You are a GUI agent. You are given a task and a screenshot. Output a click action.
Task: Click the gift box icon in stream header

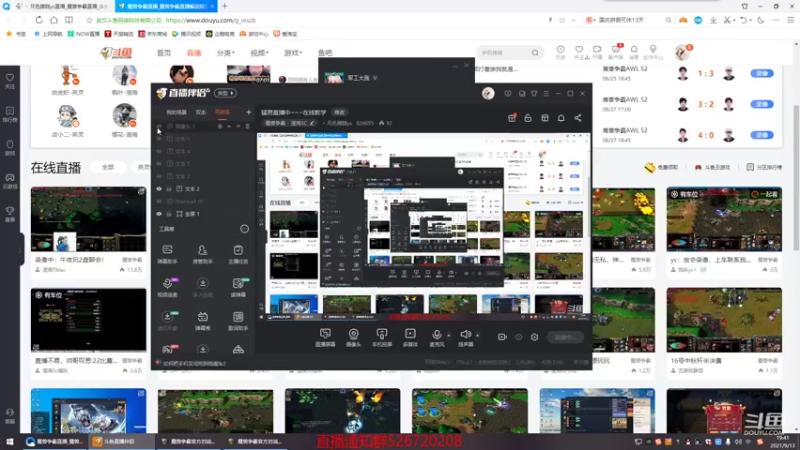pyautogui.click(x=512, y=118)
